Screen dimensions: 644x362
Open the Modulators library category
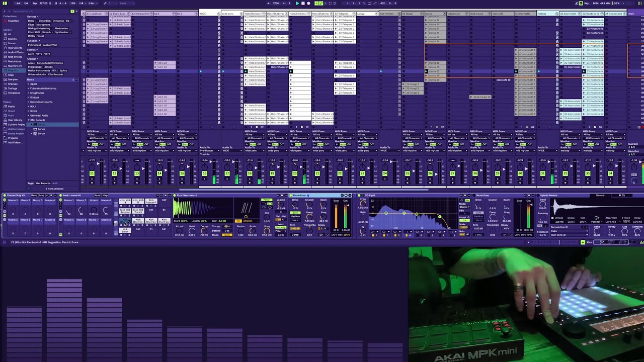(x=14, y=61)
